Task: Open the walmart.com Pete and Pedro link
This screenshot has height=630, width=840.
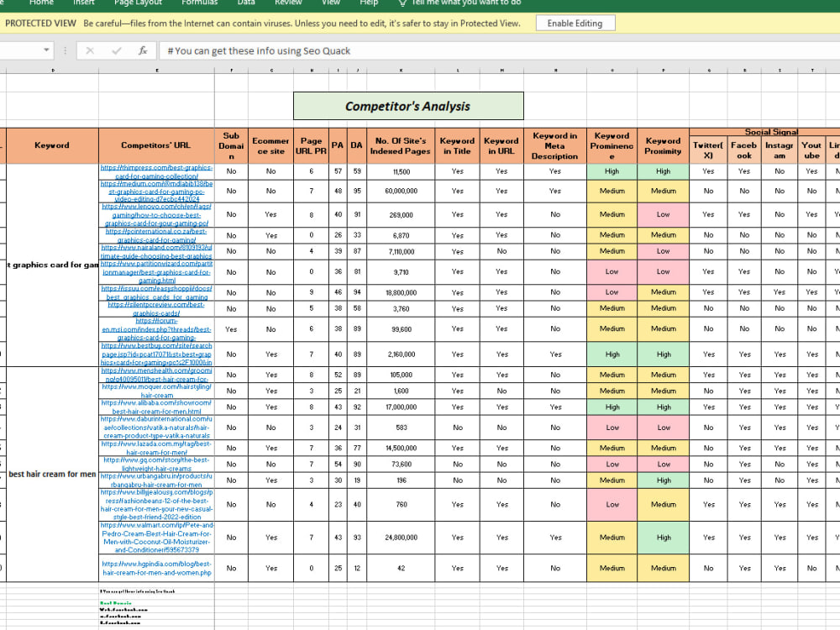Action: pyautogui.click(x=156, y=538)
